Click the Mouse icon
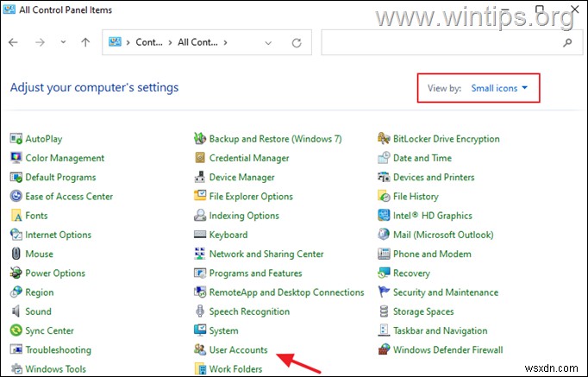 [16, 254]
